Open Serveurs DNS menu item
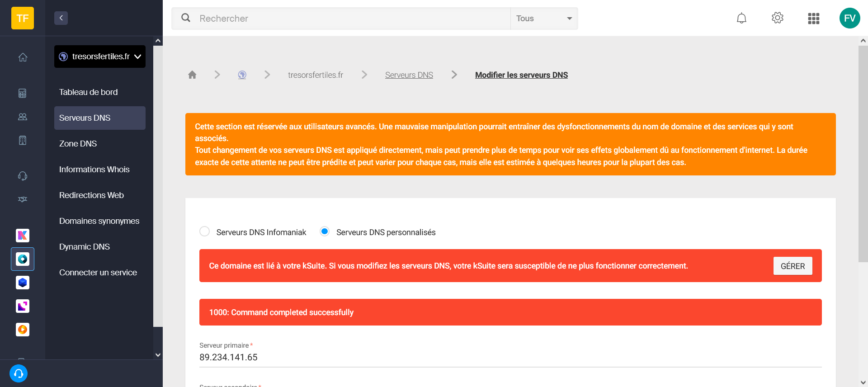Image resolution: width=868 pixels, height=387 pixels. point(100,118)
